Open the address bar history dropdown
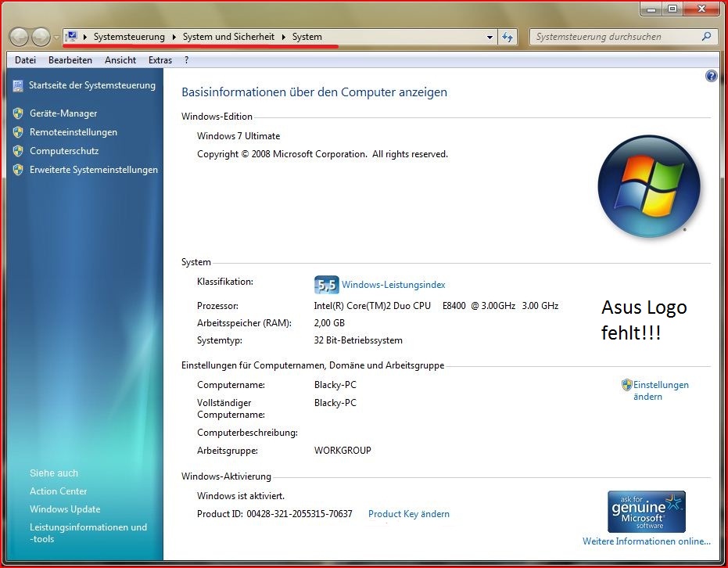 click(490, 37)
